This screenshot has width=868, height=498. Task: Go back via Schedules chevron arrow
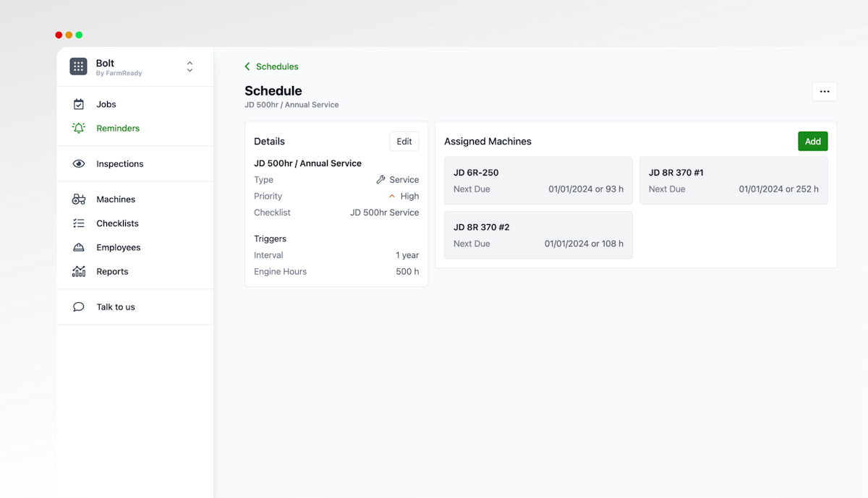(x=247, y=66)
